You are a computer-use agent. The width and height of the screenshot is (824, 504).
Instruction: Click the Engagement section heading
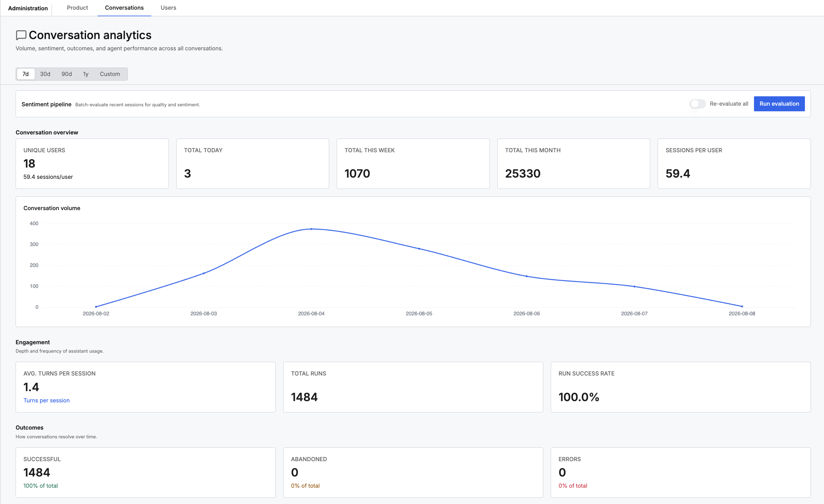33,342
